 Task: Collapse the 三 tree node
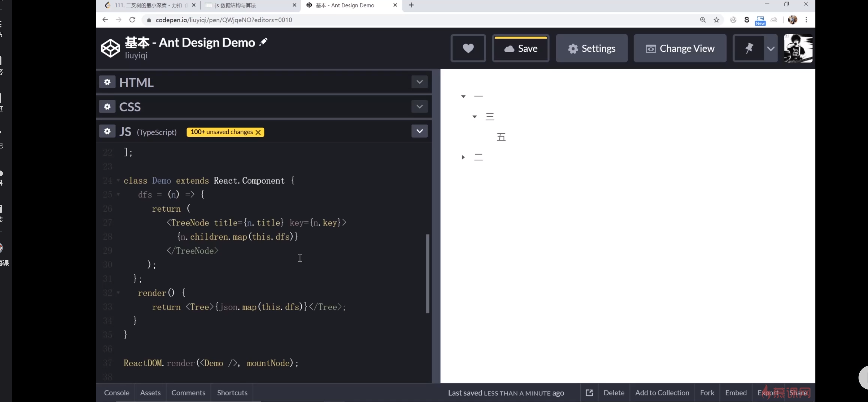[475, 117]
